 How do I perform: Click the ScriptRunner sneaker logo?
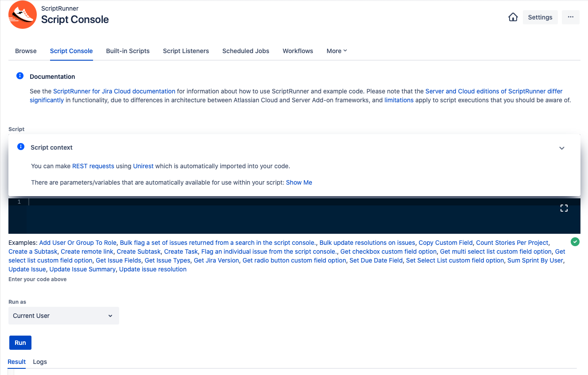[23, 15]
